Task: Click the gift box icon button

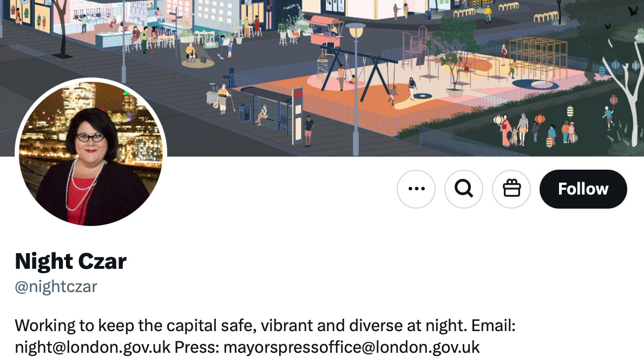Action: (x=511, y=189)
